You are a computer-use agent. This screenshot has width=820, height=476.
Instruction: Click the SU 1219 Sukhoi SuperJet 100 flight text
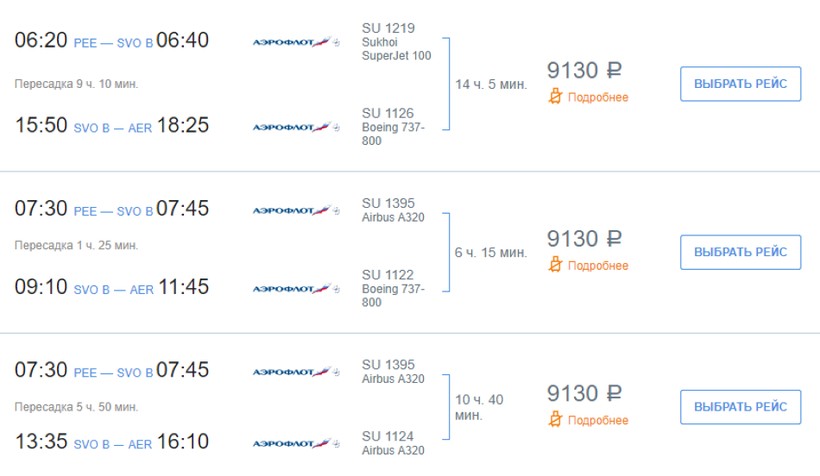tap(396, 42)
